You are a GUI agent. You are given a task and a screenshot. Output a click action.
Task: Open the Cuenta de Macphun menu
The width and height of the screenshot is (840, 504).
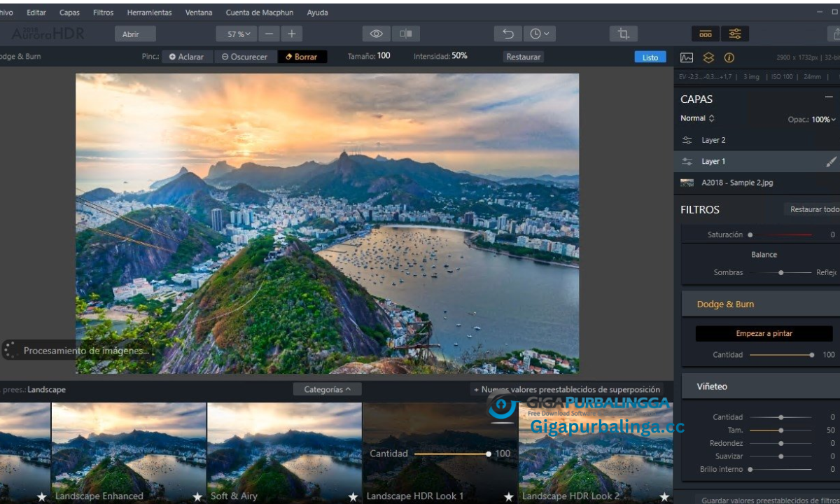click(x=260, y=13)
